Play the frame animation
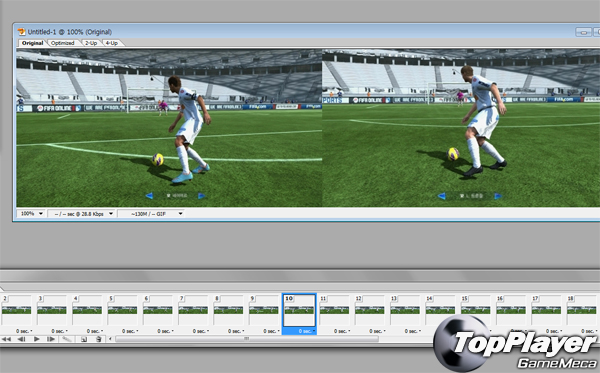 [36, 339]
